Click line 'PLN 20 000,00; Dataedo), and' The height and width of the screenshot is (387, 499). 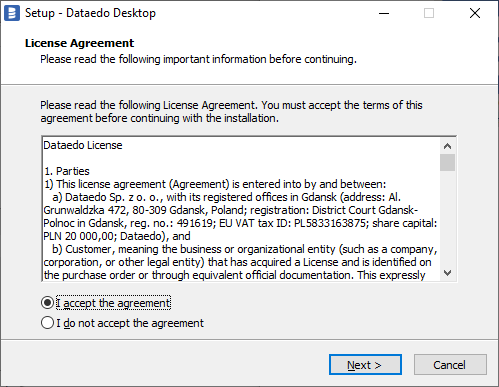[117, 236]
